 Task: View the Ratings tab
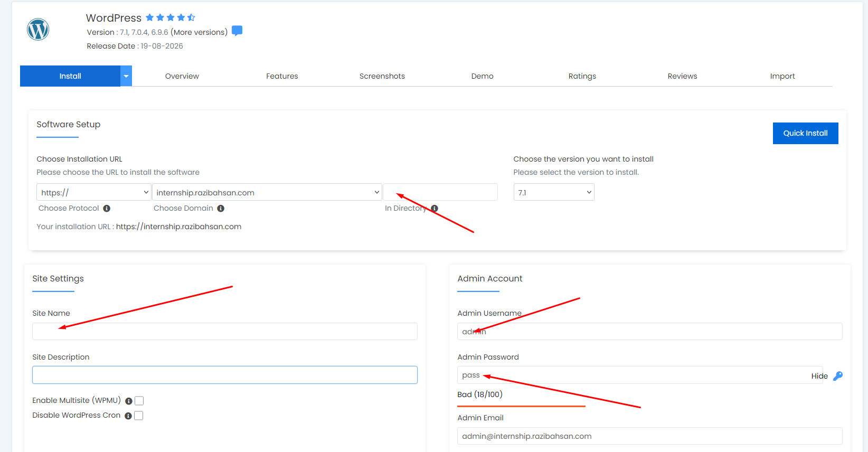click(582, 76)
